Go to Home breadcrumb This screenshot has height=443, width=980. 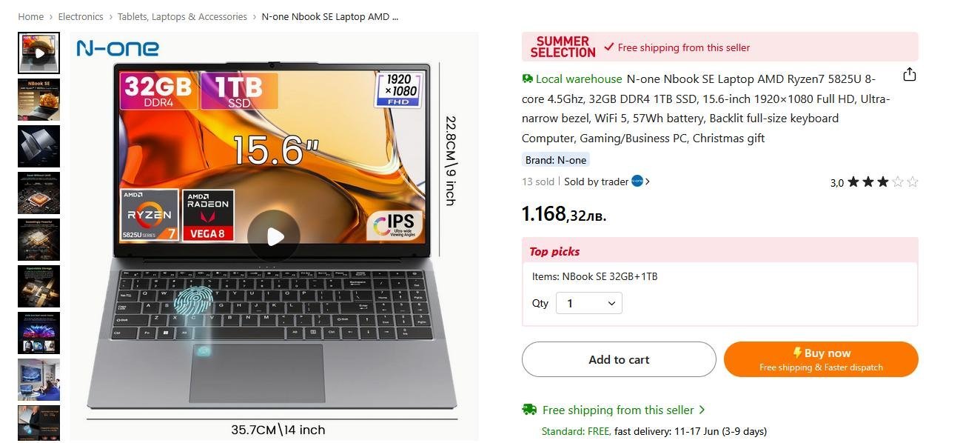tap(31, 16)
